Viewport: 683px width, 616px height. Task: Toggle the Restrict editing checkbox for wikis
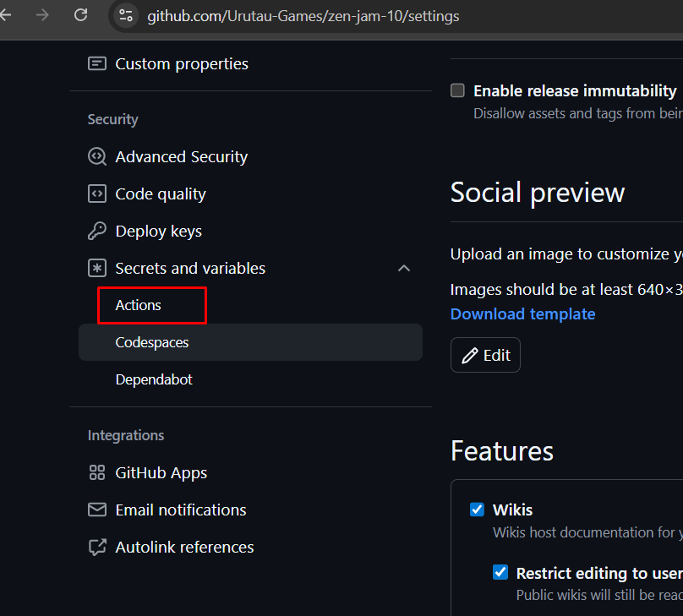point(500,572)
